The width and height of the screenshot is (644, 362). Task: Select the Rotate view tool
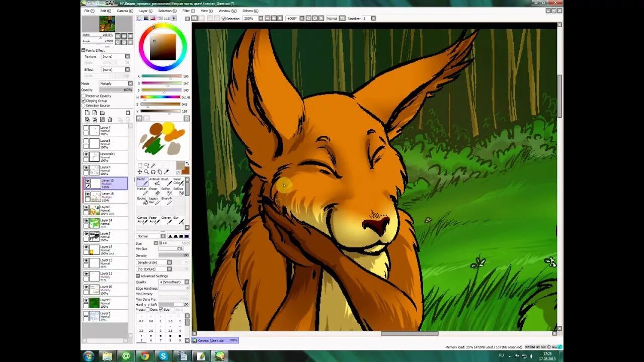click(x=153, y=172)
